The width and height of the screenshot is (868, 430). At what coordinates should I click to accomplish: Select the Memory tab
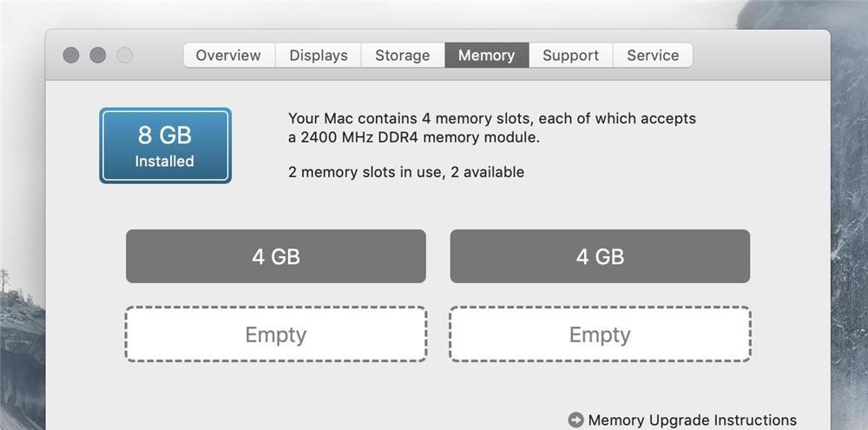(x=486, y=56)
